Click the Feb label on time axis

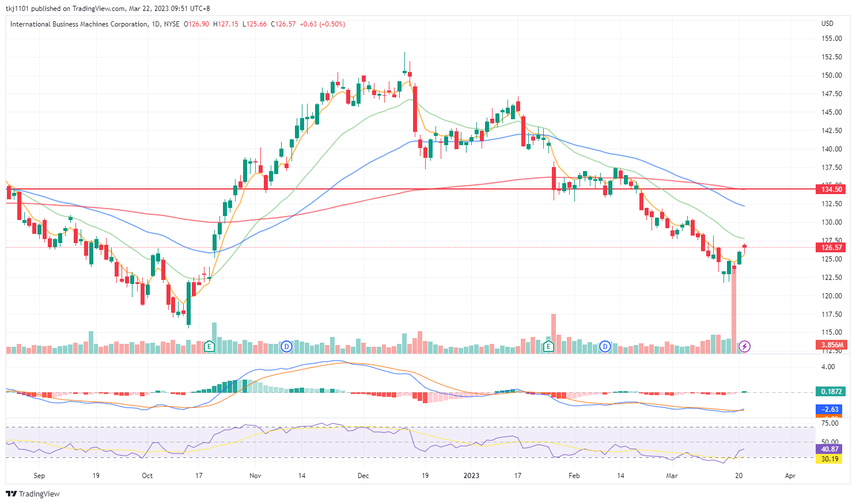[x=574, y=476]
